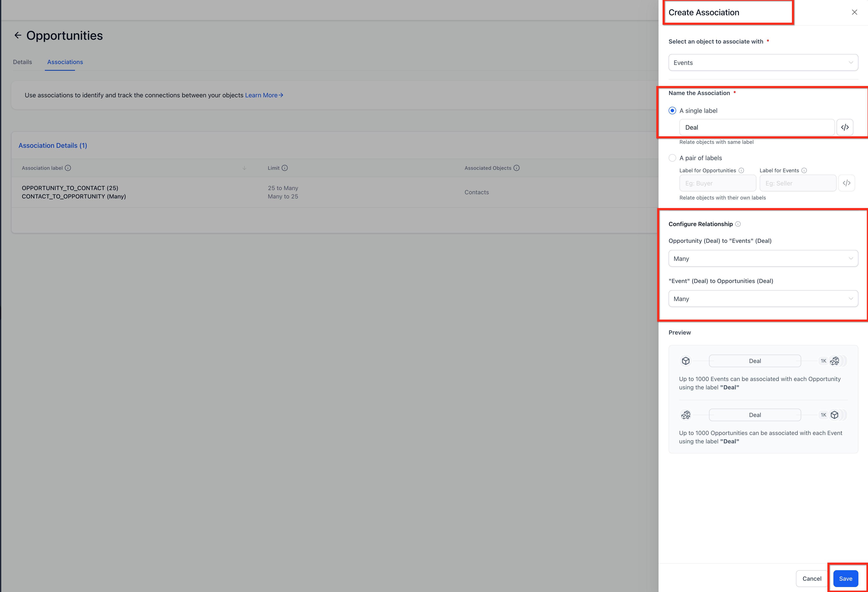Click info icon next to Configure Relationship

738,224
